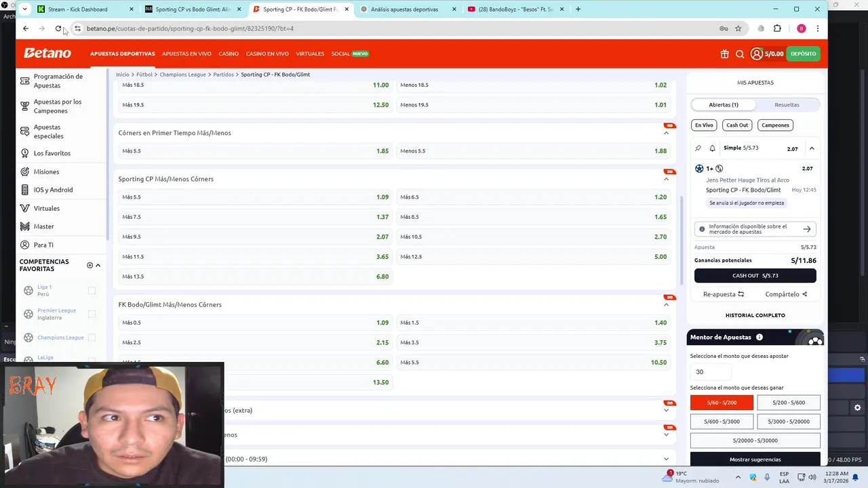The width and height of the screenshot is (868, 488).
Task: Select the Resueltas toggle
Action: pyautogui.click(x=787, y=104)
